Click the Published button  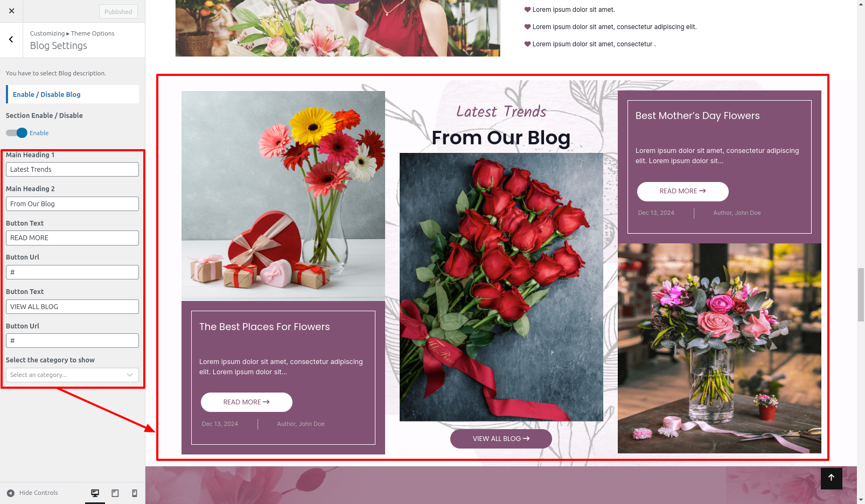(x=118, y=11)
